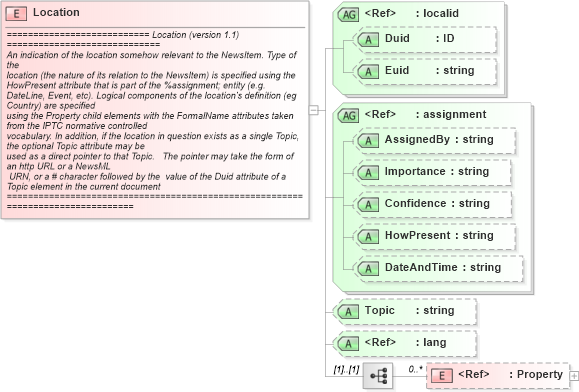
Task: Select the <Ref> : localid group label
Action: coord(412,13)
